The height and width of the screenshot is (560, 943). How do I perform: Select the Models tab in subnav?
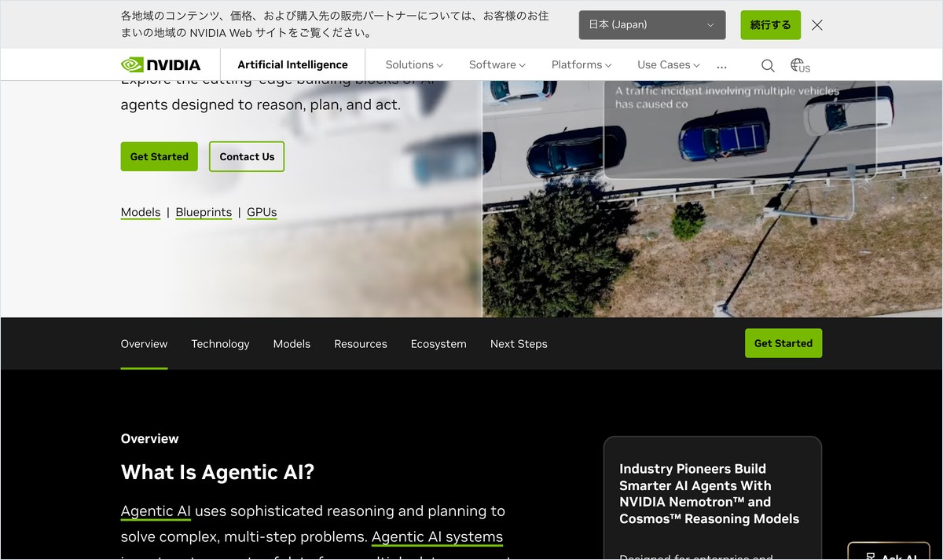pyautogui.click(x=292, y=344)
